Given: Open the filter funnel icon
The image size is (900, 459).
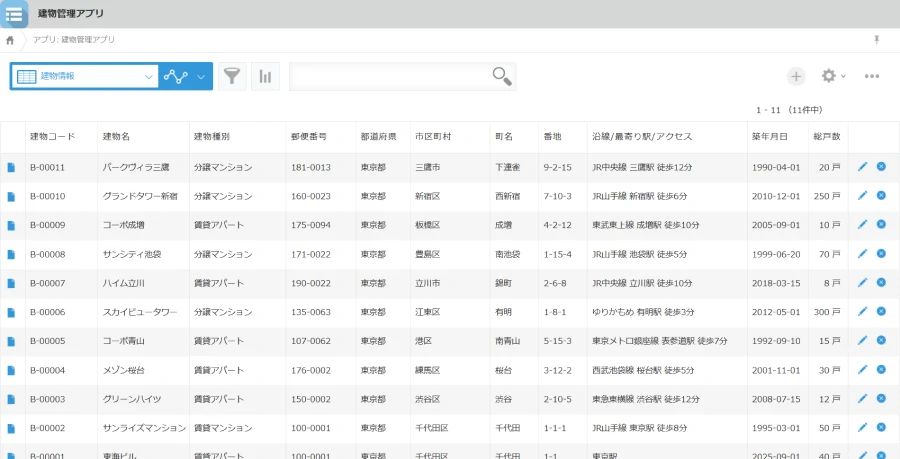Looking at the screenshot, I should (x=232, y=76).
